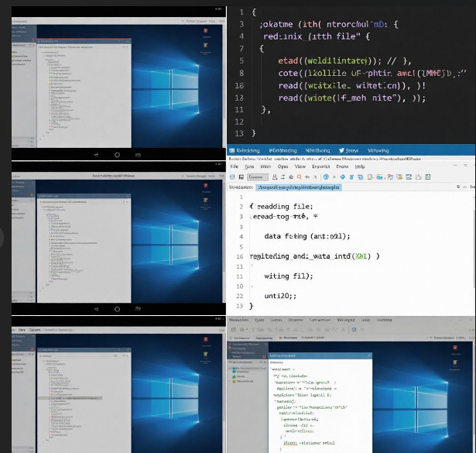Click the plus icon in the editor toolbar
This screenshot has width=476, height=453.
307,177
